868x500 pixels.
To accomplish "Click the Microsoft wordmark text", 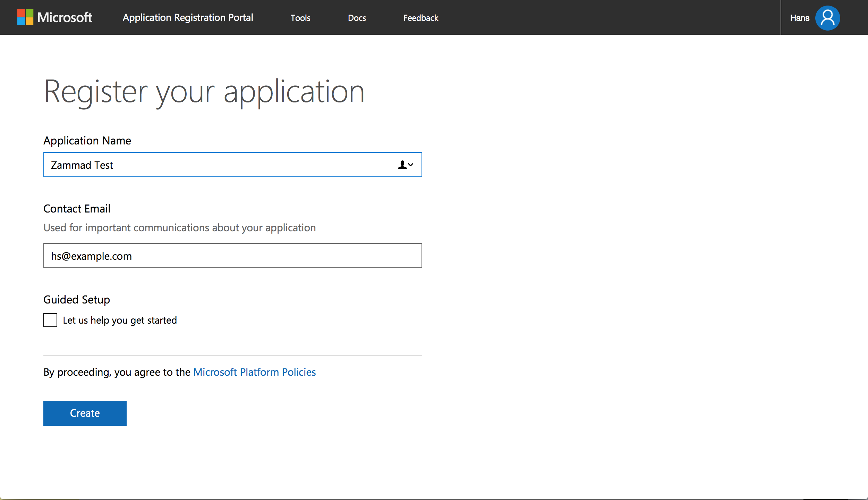I will point(65,17).
